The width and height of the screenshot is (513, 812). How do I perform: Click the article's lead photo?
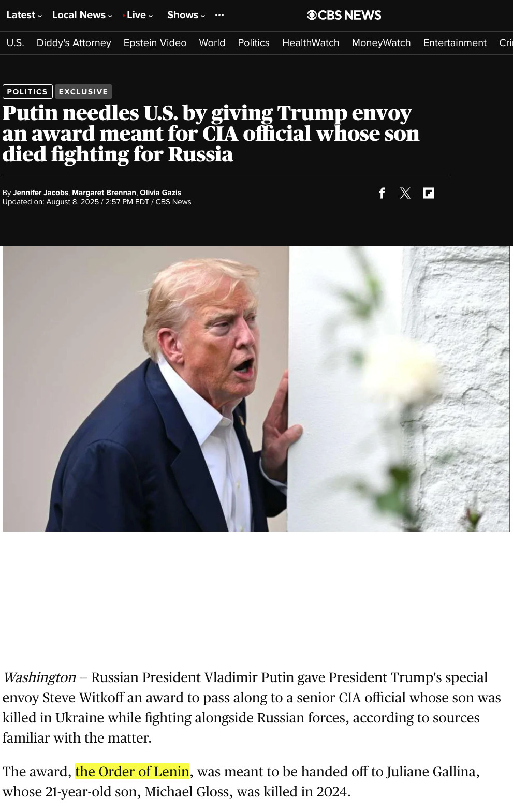tap(256, 389)
